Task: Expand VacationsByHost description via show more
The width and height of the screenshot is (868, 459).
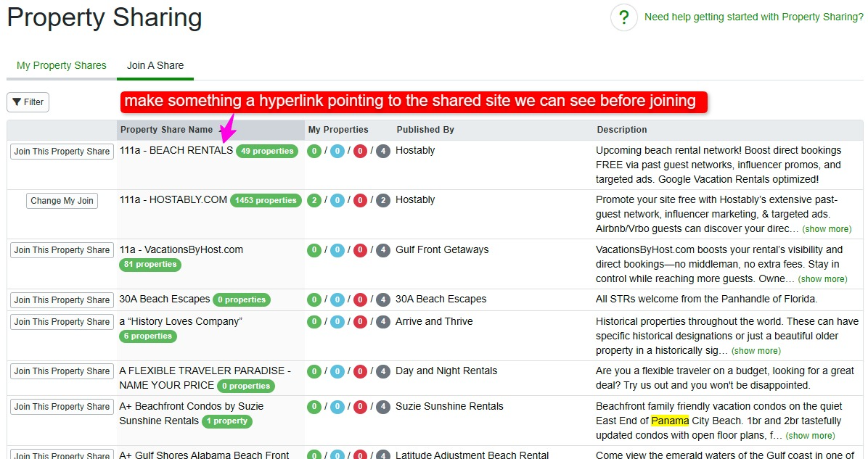Action: (x=822, y=279)
